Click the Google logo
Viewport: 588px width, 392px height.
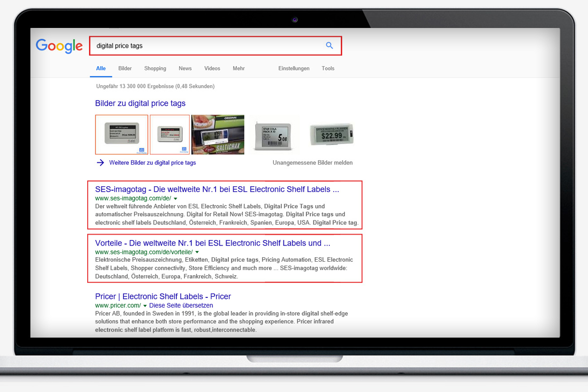pos(59,46)
